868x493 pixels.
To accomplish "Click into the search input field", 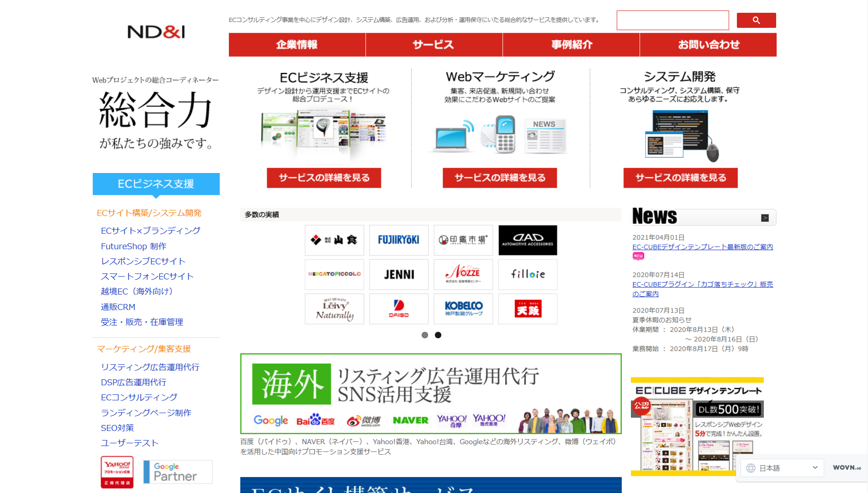I will click(x=672, y=20).
